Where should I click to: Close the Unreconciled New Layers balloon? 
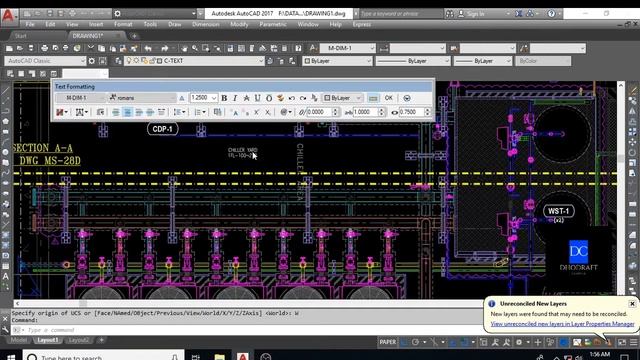632,304
